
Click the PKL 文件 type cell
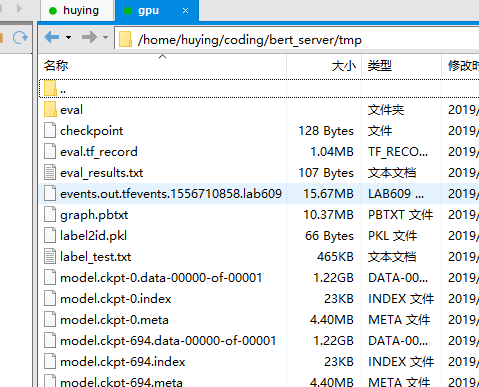(392, 236)
